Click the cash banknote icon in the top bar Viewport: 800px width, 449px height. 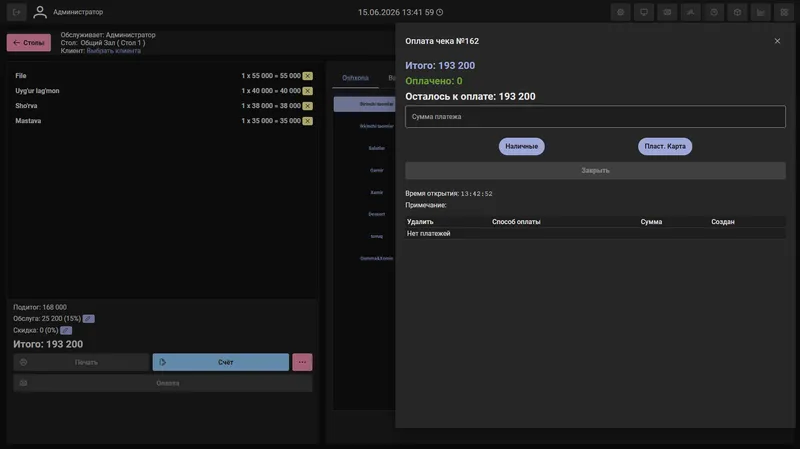667,12
